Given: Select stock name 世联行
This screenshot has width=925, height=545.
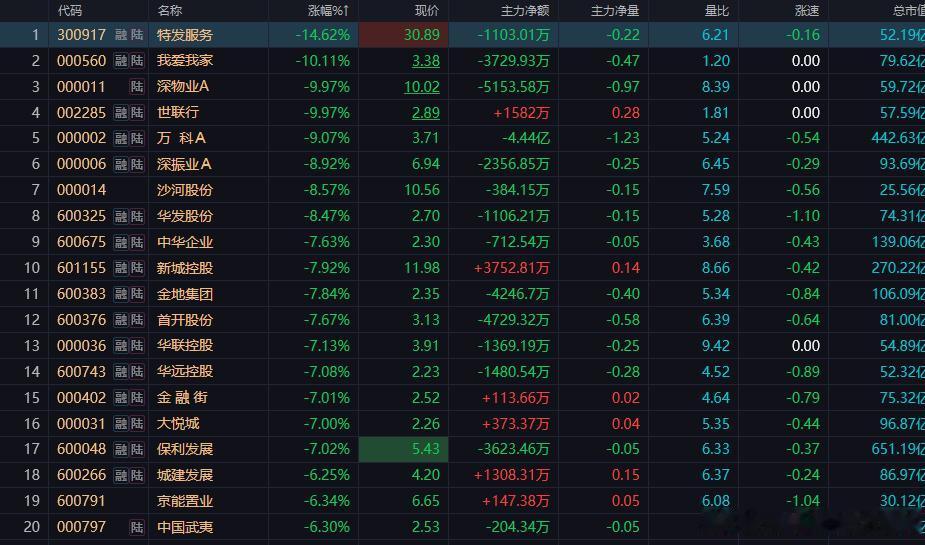Looking at the screenshot, I should point(178,113).
